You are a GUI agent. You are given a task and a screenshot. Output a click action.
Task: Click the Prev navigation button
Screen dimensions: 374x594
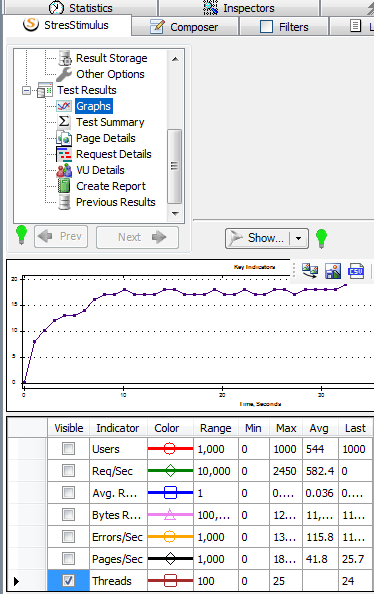pos(61,237)
